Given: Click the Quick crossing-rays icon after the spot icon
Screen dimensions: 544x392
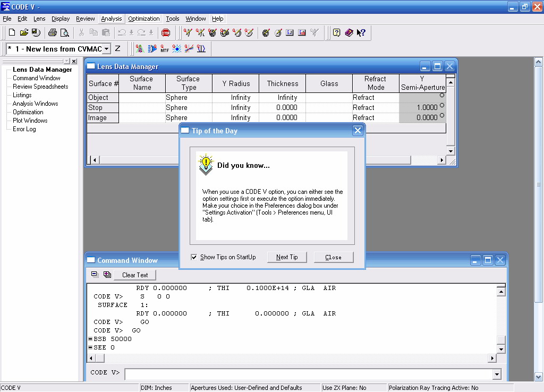Looking at the screenshot, I should pyautogui.click(x=189, y=49).
